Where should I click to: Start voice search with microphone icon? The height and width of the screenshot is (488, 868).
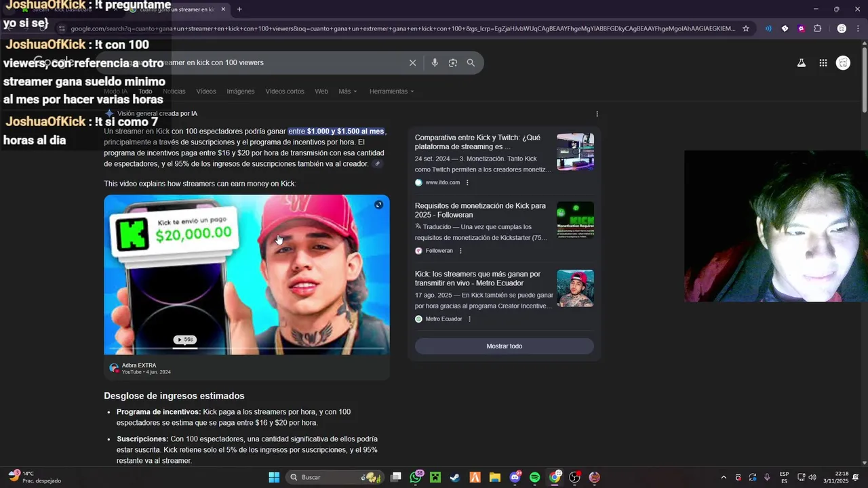pyautogui.click(x=435, y=62)
